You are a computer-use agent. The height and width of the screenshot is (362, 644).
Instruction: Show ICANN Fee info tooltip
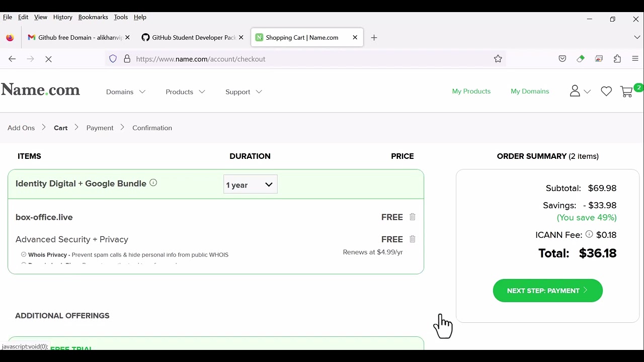pos(589,234)
